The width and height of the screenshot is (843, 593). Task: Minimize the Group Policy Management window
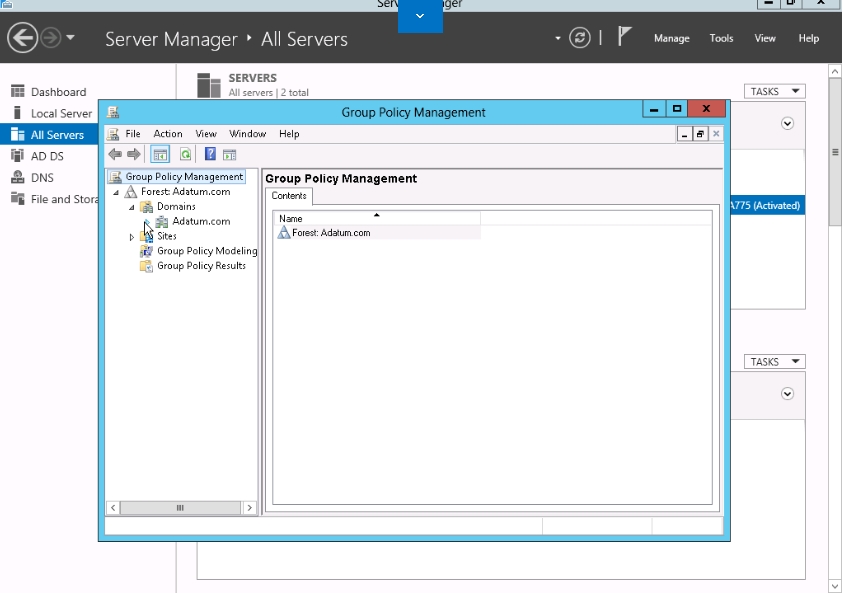coord(654,109)
